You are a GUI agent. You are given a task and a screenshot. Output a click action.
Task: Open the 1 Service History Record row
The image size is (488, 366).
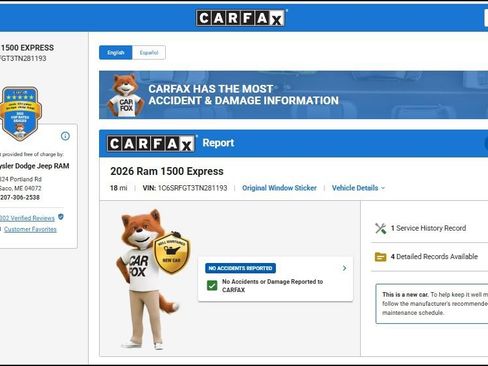click(x=429, y=228)
